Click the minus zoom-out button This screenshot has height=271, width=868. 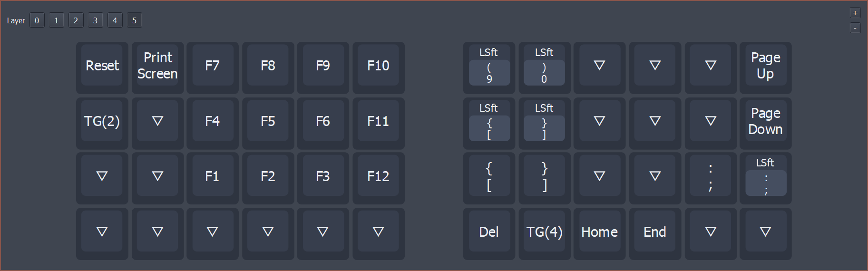pos(855,28)
